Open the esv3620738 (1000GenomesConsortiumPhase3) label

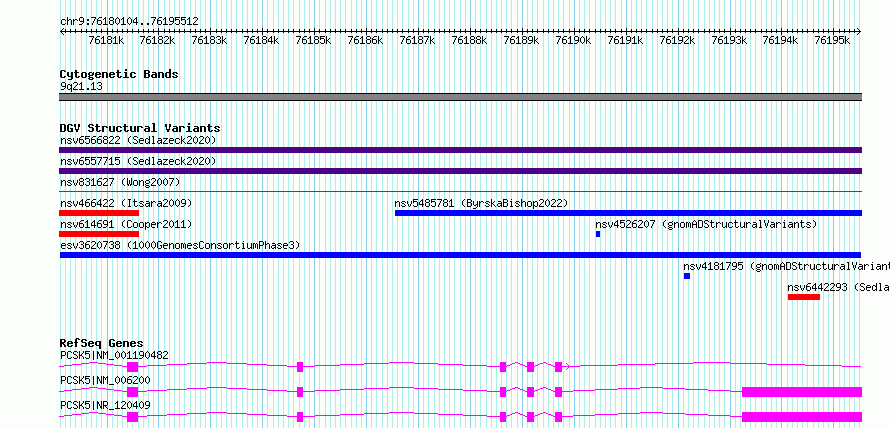click(180, 245)
